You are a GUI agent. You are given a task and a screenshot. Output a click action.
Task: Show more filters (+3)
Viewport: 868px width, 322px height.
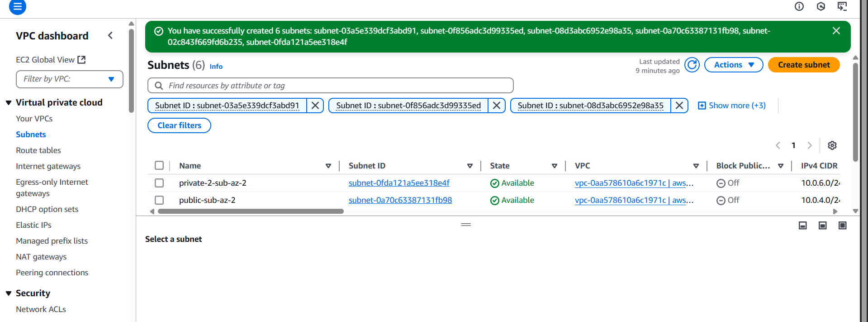[732, 106]
